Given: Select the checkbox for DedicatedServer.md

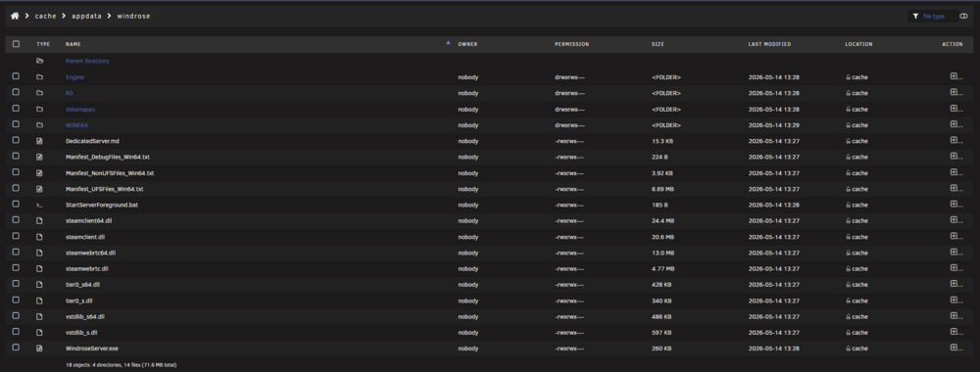Looking at the screenshot, I should pyautogui.click(x=17, y=140).
